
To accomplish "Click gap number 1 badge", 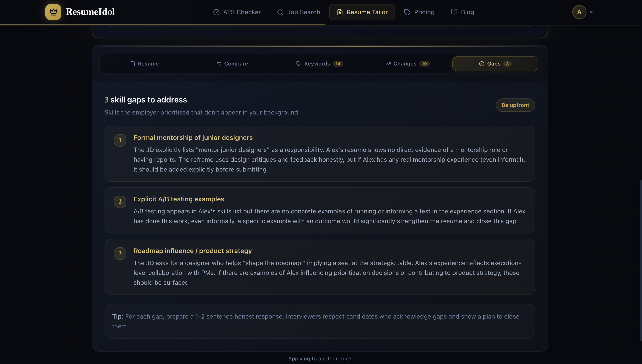I will pos(120,140).
